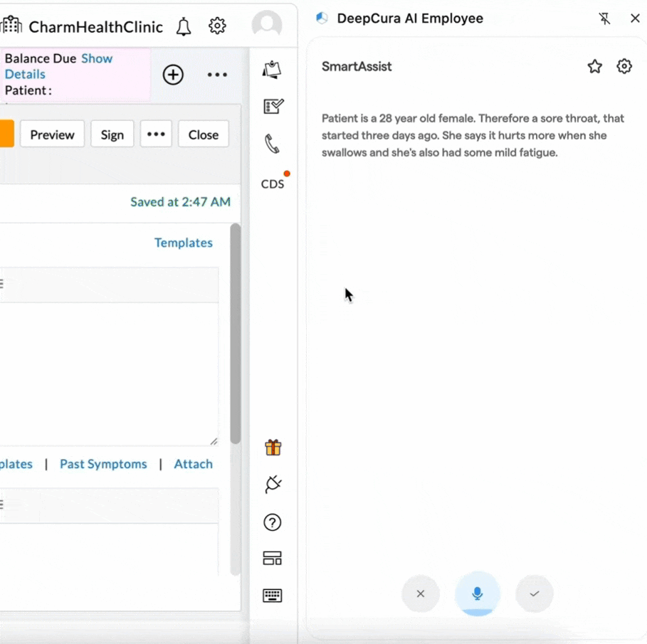The image size is (647, 644).
Task: Open the help question mark icon
Action: pyautogui.click(x=273, y=522)
